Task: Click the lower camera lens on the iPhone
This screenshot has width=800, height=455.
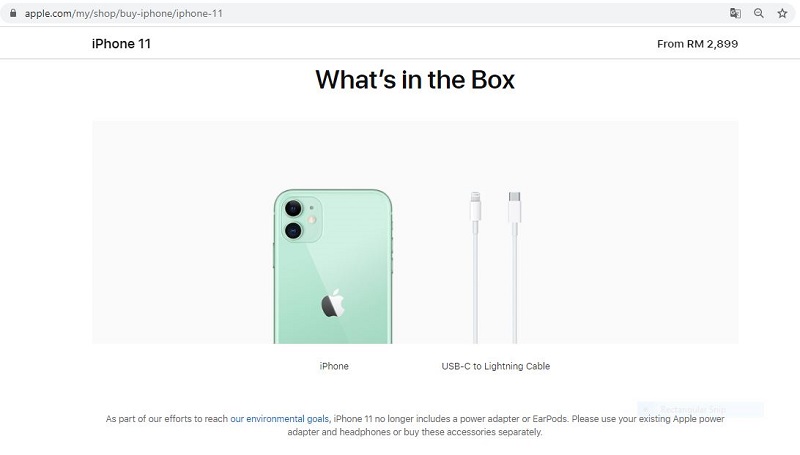Action: tap(293, 231)
